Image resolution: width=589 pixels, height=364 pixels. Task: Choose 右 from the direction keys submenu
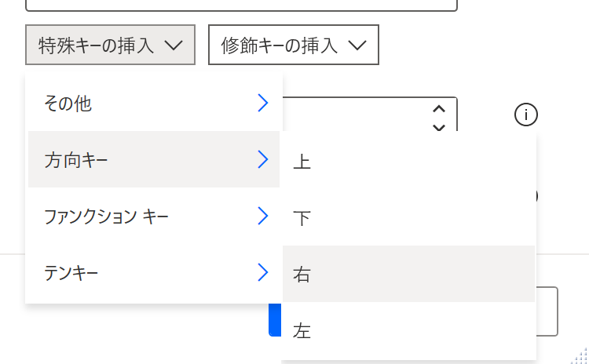(x=408, y=274)
